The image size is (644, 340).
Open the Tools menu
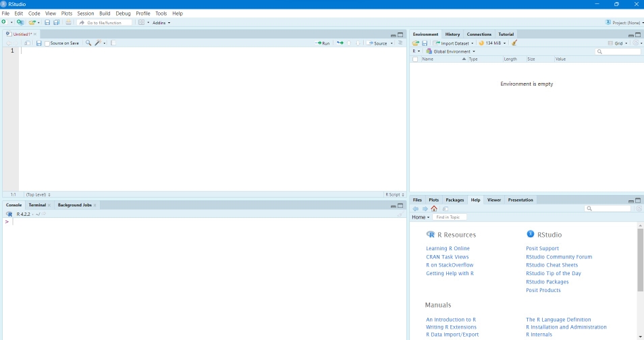161,13
